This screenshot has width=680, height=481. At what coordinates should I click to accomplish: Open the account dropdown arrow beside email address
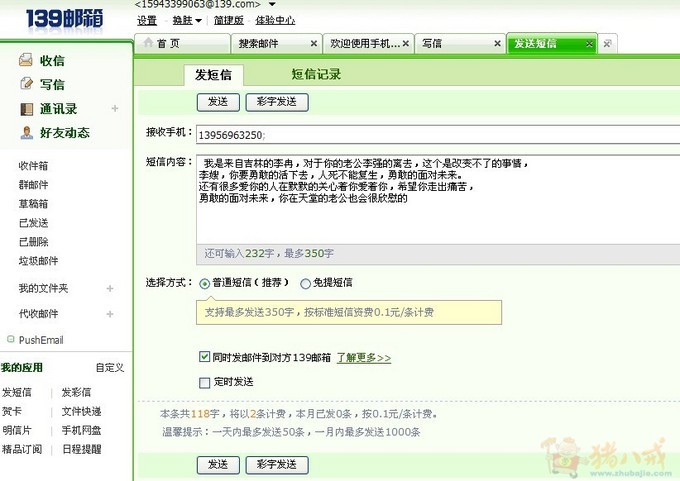(x=272, y=4)
